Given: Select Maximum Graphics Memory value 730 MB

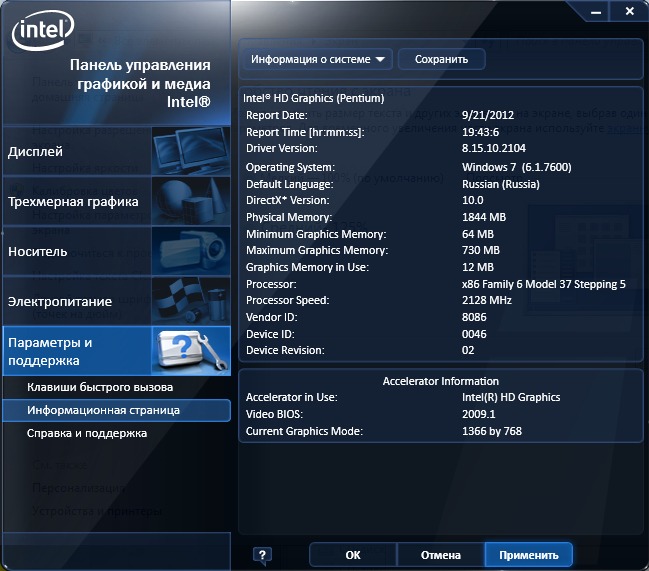Looking at the screenshot, I should (481, 250).
